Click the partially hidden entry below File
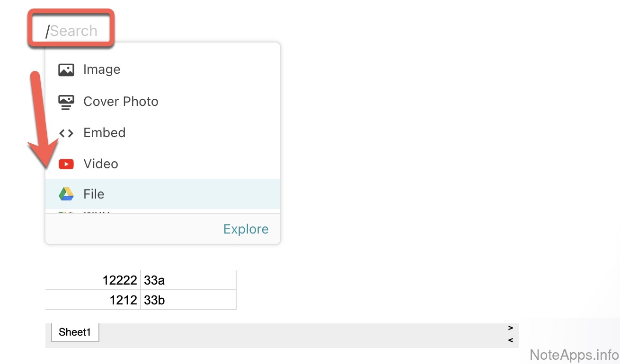The height and width of the screenshot is (364, 620). point(95,211)
